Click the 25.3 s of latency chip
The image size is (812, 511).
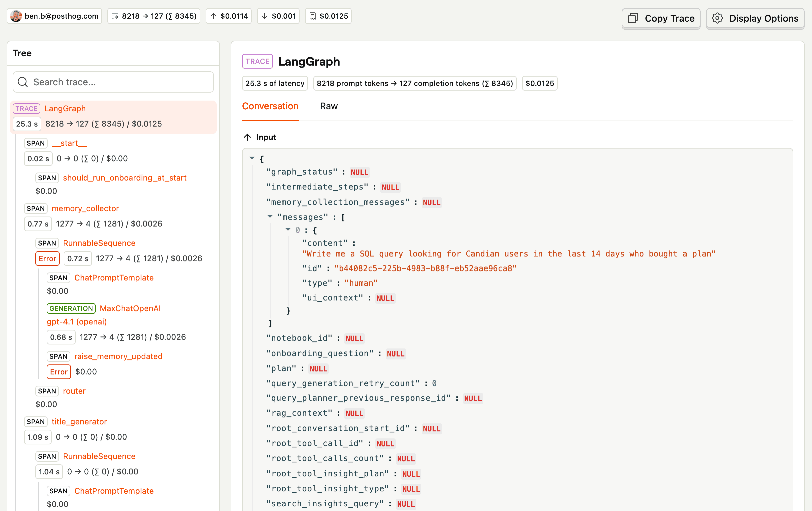click(275, 83)
